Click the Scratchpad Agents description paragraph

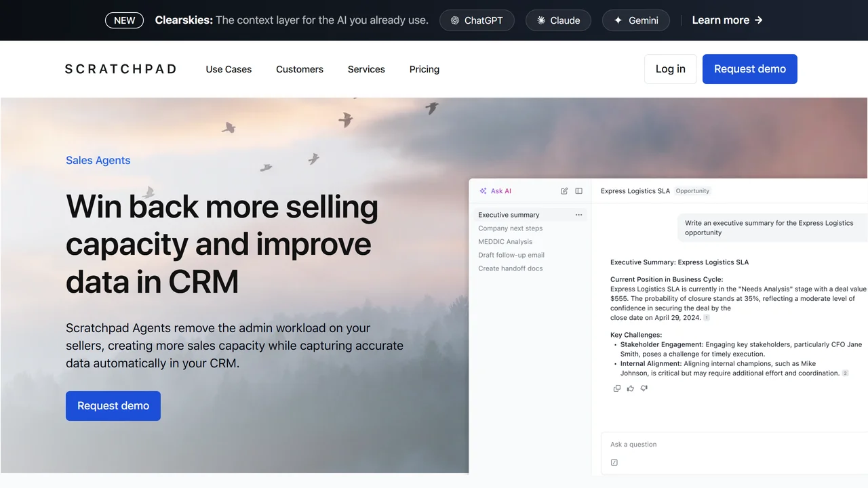point(235,346)
